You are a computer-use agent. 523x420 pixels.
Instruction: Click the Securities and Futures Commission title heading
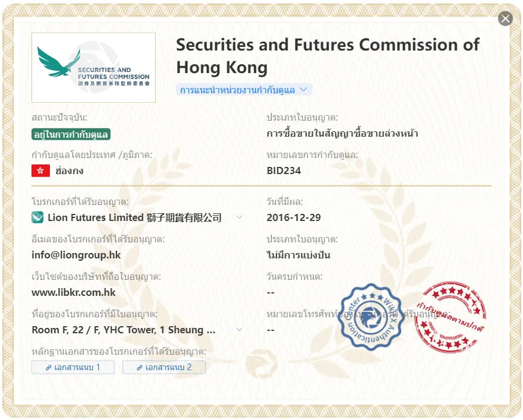click(x=328, y=56)
